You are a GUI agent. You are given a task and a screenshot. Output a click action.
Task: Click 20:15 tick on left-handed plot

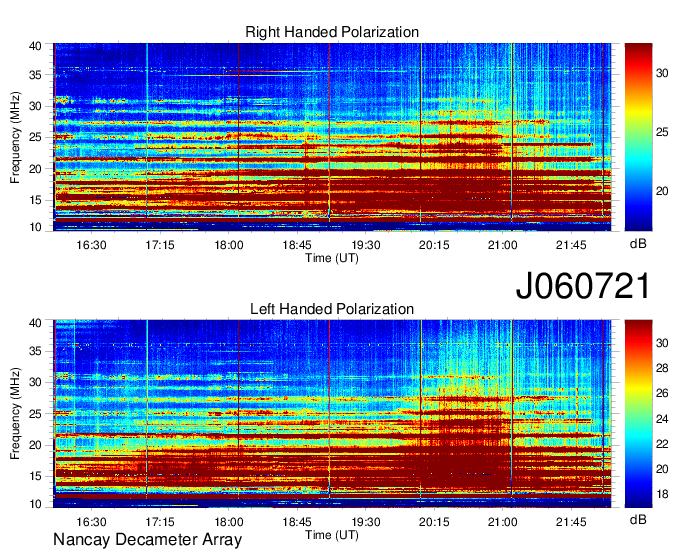point(434,522)
